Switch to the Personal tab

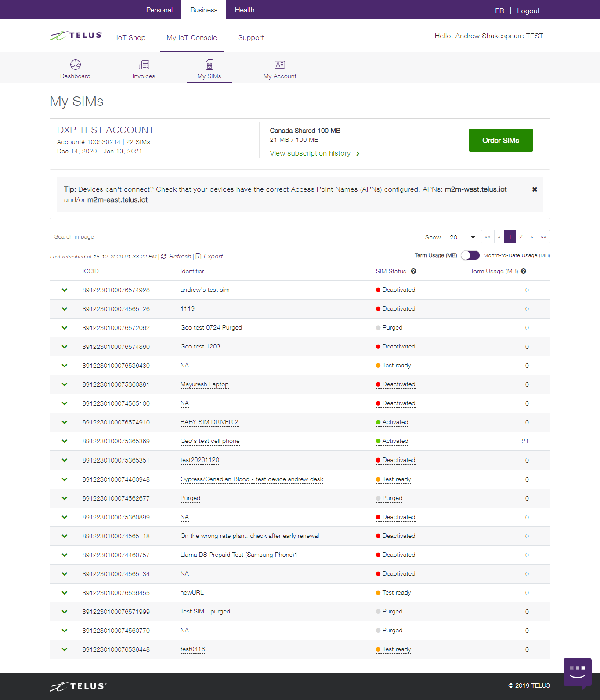[159, 10]
